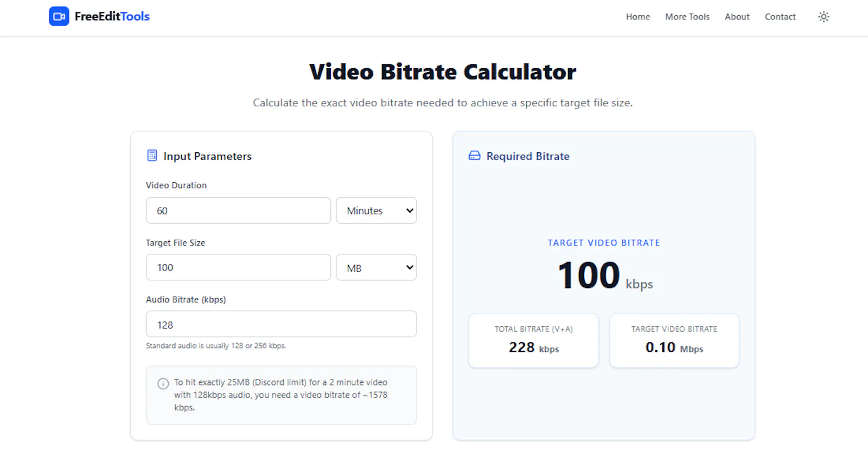The image size is (868, 457).
Task: Click the Input Parameters panel title
Action: click(207, 156)
